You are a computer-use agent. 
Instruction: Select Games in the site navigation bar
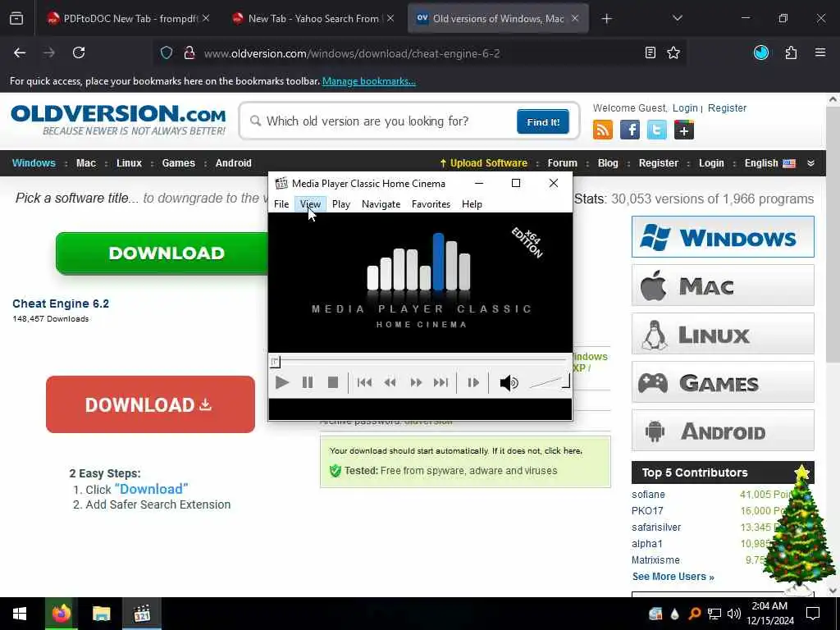178,163
